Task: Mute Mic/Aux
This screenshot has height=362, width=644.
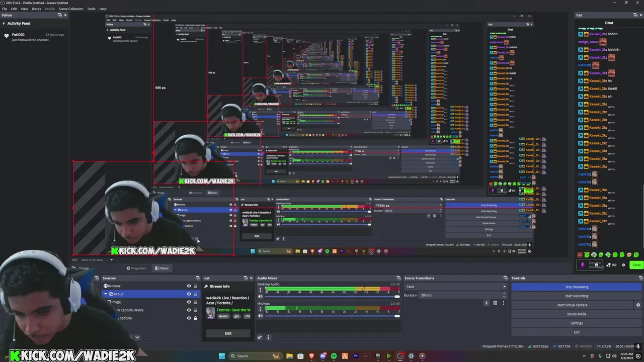Action: [261, 316]
